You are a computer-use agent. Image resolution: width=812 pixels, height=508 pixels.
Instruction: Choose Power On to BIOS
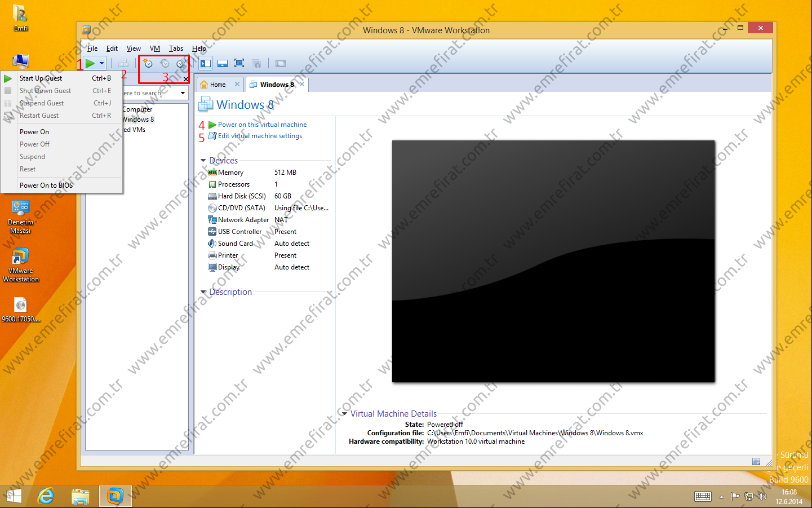46,185
